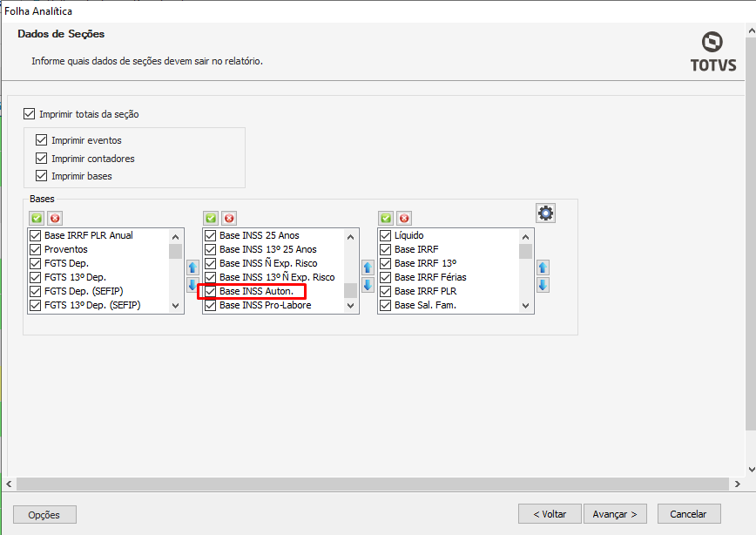Toggle the Imprimir eventos checkbox
The width and height of the screenshot is (756, 535).
(x=42, y=140)
